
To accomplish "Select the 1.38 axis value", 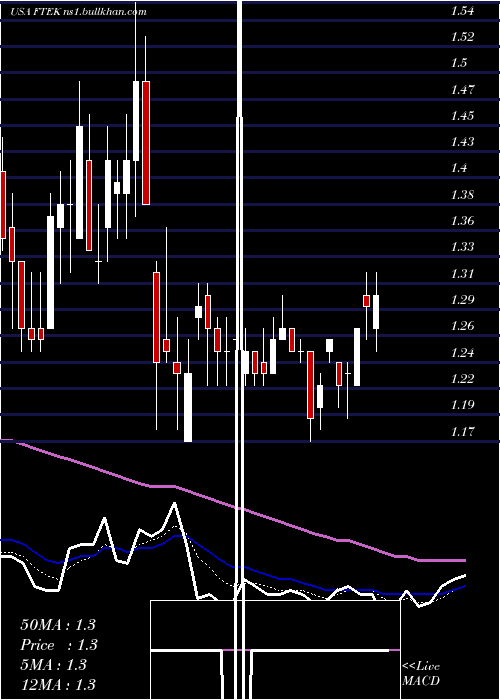I will 462,195.
